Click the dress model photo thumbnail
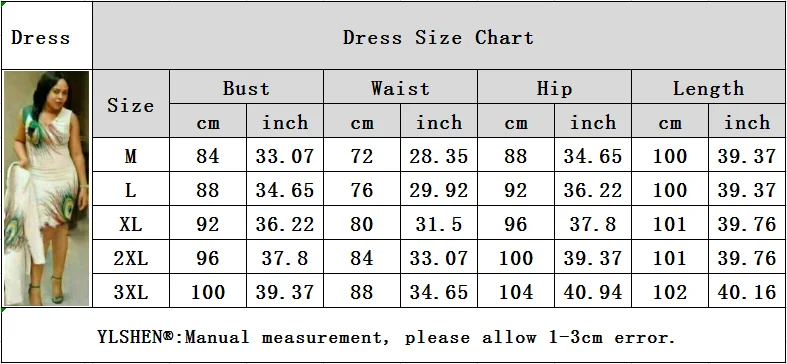 (x=47, y=188)
